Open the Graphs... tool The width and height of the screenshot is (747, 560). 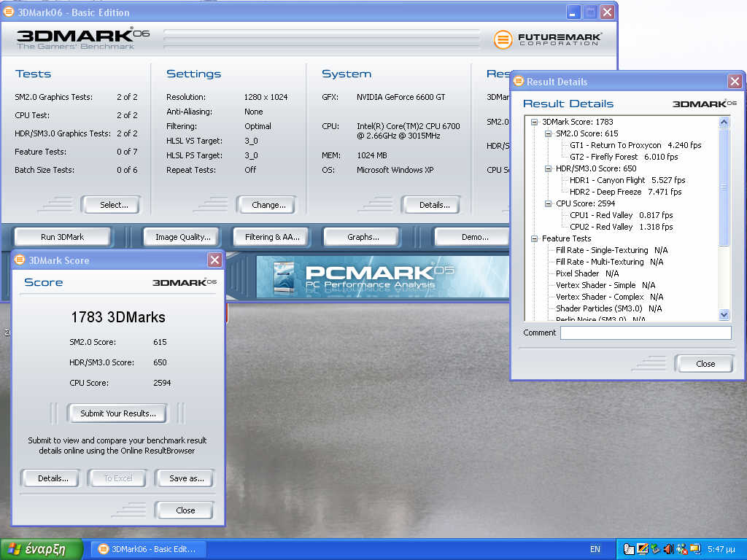[361, 237]
